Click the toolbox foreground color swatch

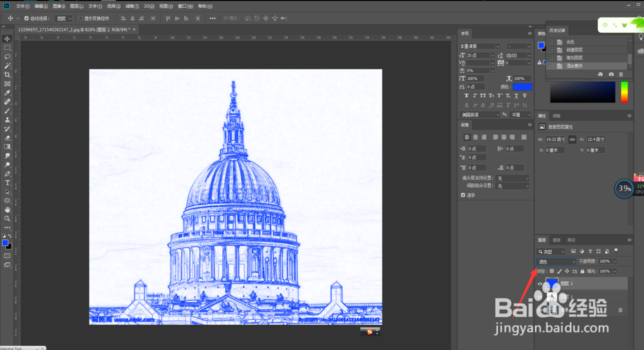[x=5, y=243]
